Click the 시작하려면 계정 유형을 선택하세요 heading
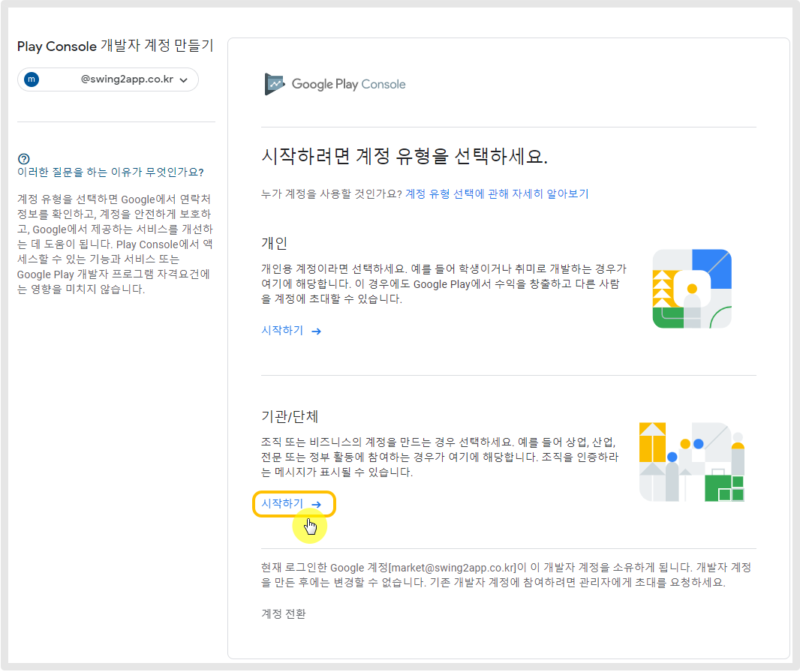This screenshot has width=800, height=672. (405, 157)
